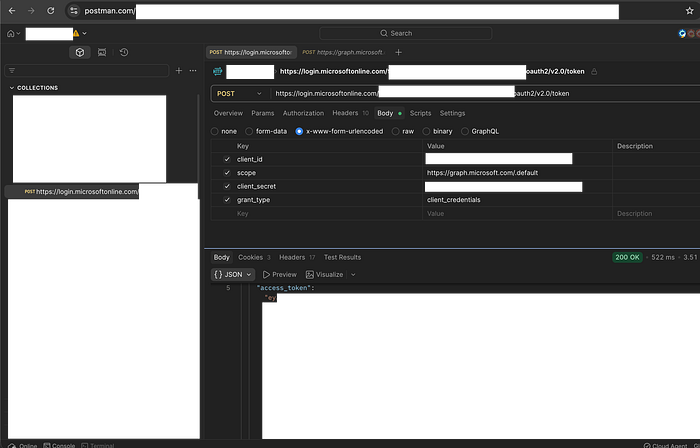
Task: Open the Terminal from the footer
Action: pos(98,445)
